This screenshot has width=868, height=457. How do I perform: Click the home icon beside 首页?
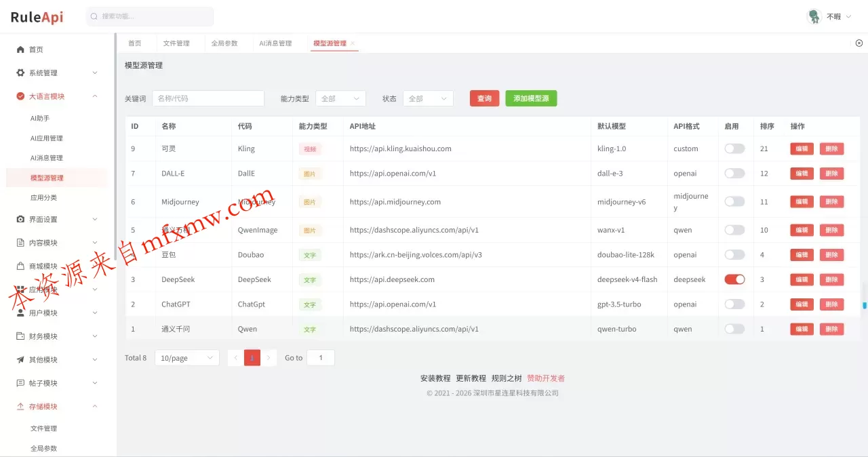pos(20,49)
